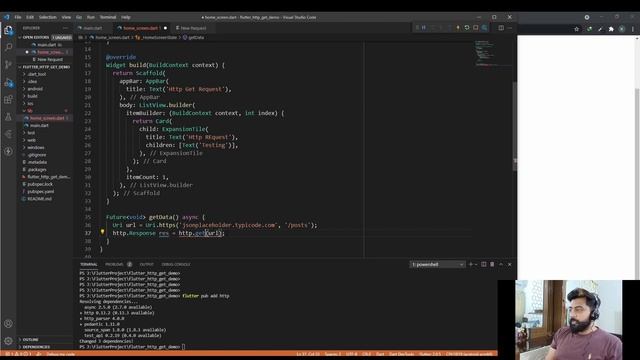Open the View menu

coord(66,17)
